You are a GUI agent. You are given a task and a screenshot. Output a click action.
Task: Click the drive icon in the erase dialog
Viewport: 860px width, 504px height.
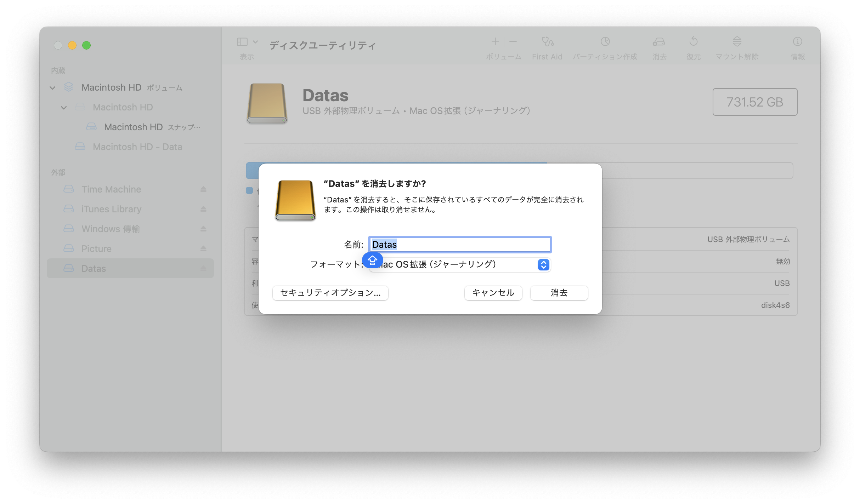pos(295,200)
